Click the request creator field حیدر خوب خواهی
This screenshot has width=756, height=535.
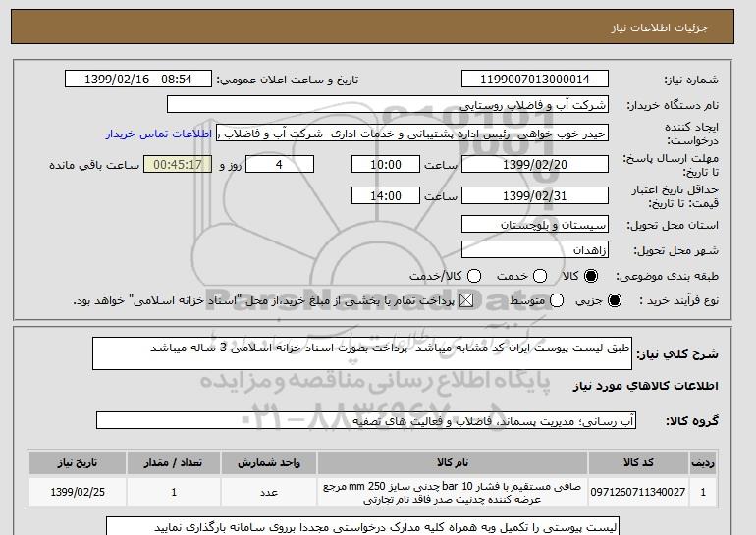tap(412, 134)
